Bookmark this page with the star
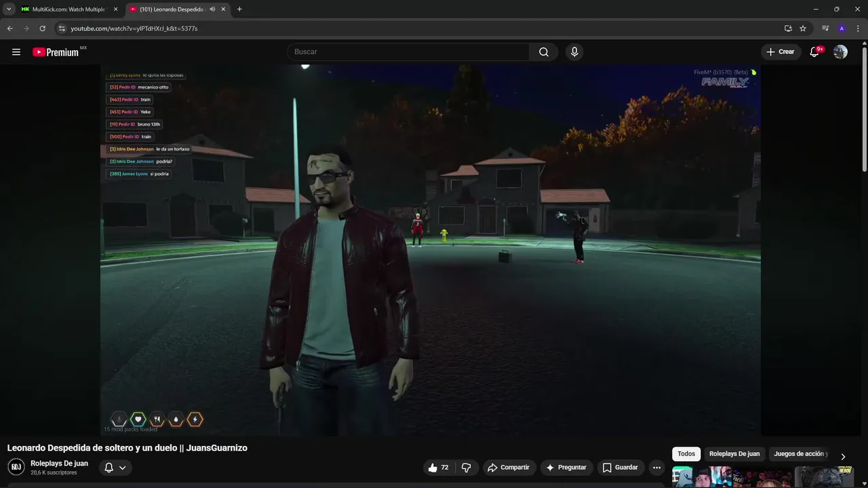Image resolution: width=868 pixels, height=488 pixels. [x=803, y=28]
